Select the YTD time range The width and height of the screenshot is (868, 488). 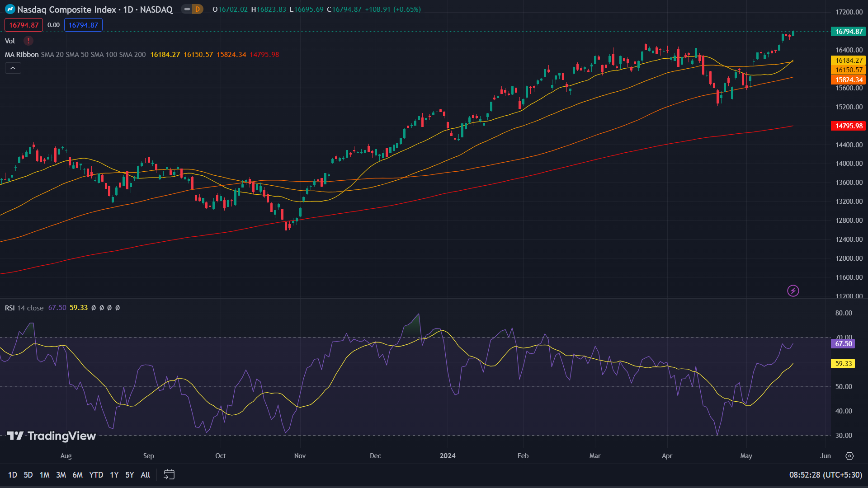point(96,475)
